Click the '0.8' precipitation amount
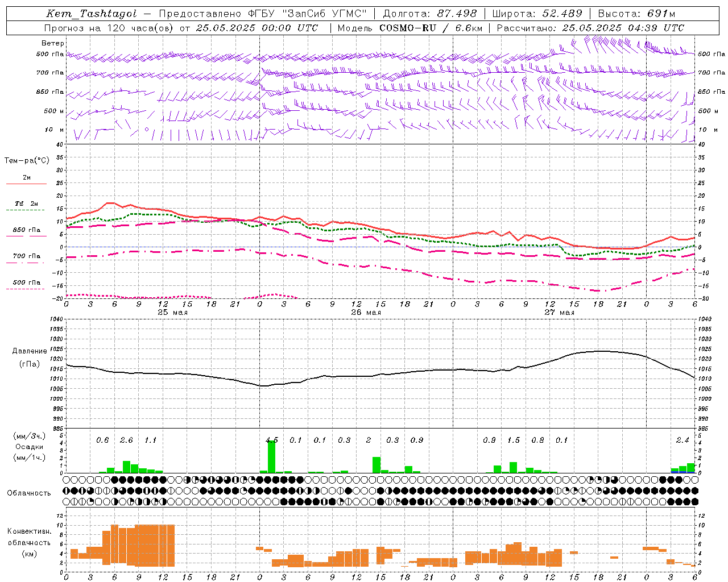 [x=537, y=440]
